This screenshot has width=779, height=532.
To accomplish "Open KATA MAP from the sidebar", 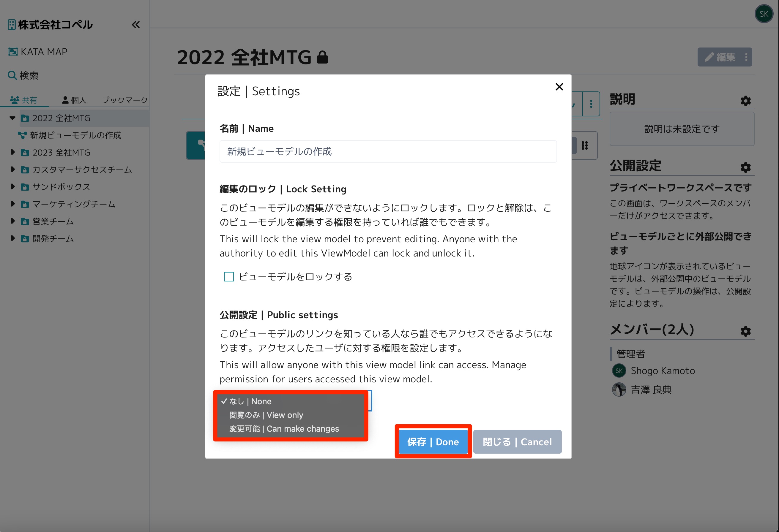I will [37, 52].
